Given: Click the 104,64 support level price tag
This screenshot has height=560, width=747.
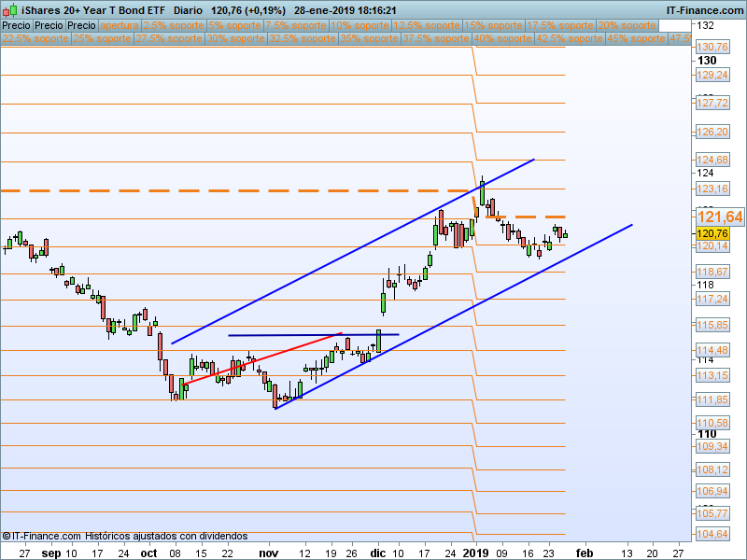Looking at the screenshot, I should tap(712, 534).
